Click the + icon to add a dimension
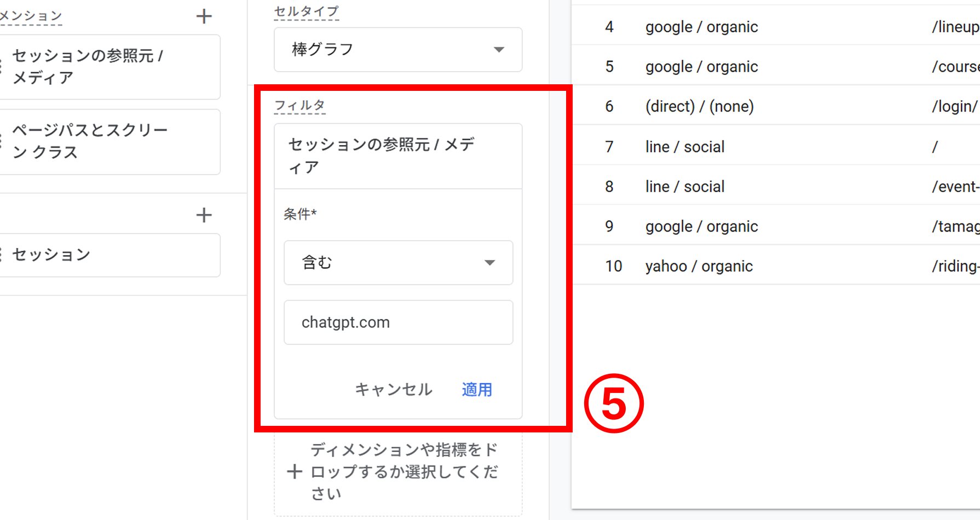This screenshot has height=520, width=980. coord(204,16)
